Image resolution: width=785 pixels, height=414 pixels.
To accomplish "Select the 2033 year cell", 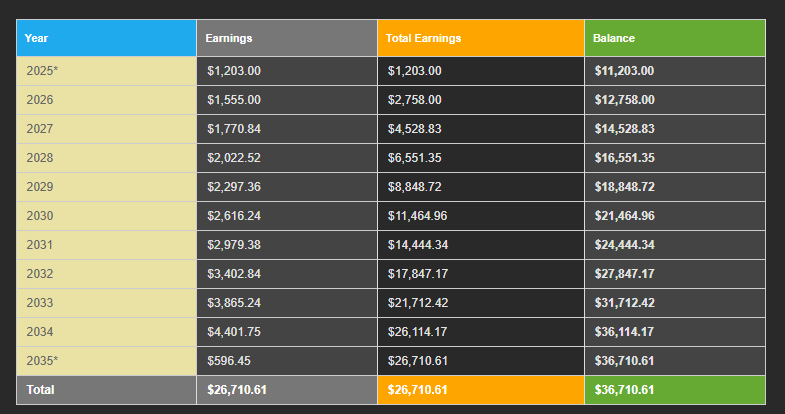I will [x=107, y=303].
